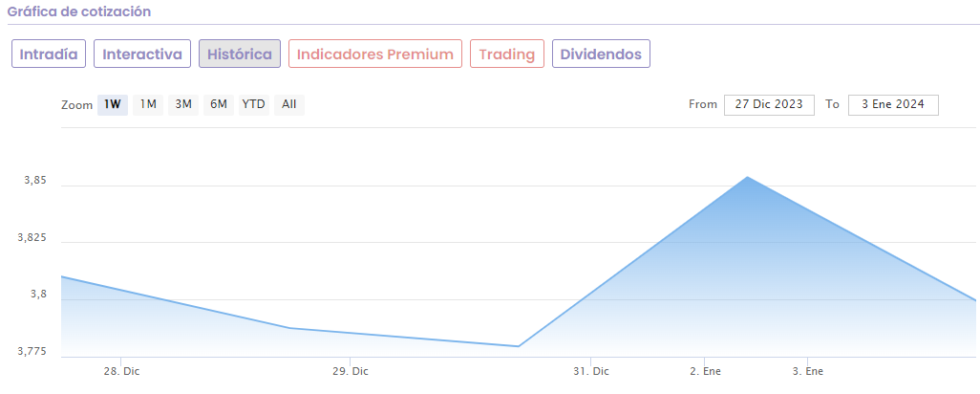Edit the To date field
Viewport: 980px width, 394px height.
(892, 104)
